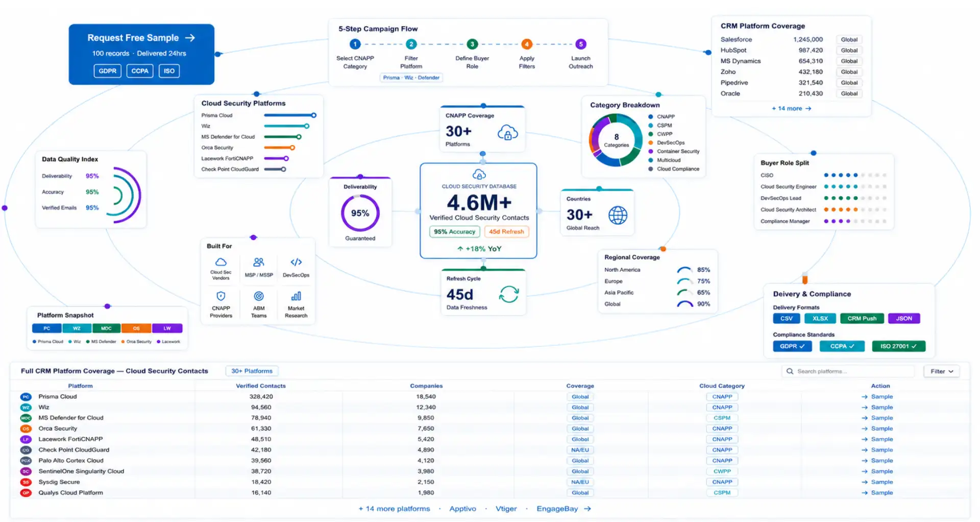Select the ABM Teams target icon

[259, 296]
